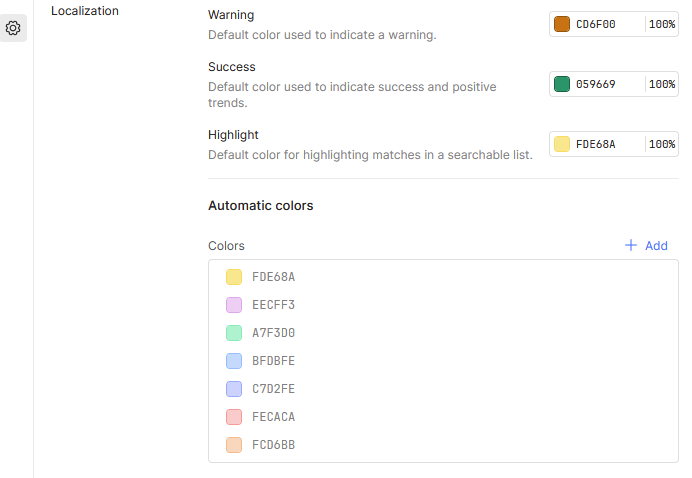Select the BFDBFE light blue swatch

click(x=234, y=361)
